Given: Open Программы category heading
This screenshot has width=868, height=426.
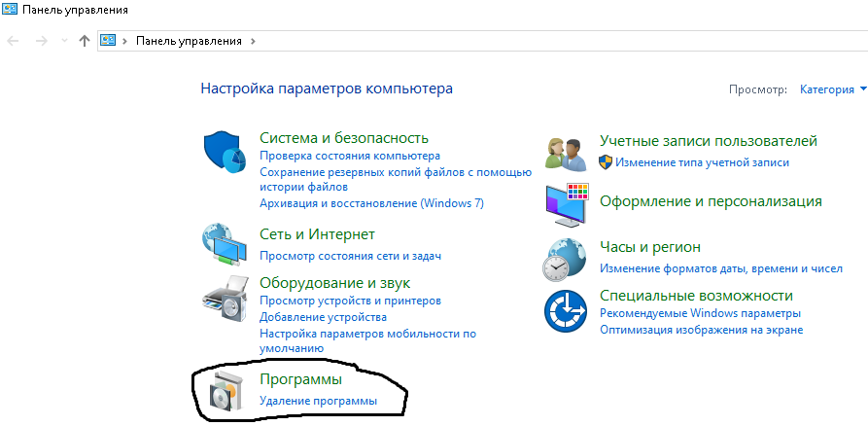Looking at the screenshot, I should (300, 380).
